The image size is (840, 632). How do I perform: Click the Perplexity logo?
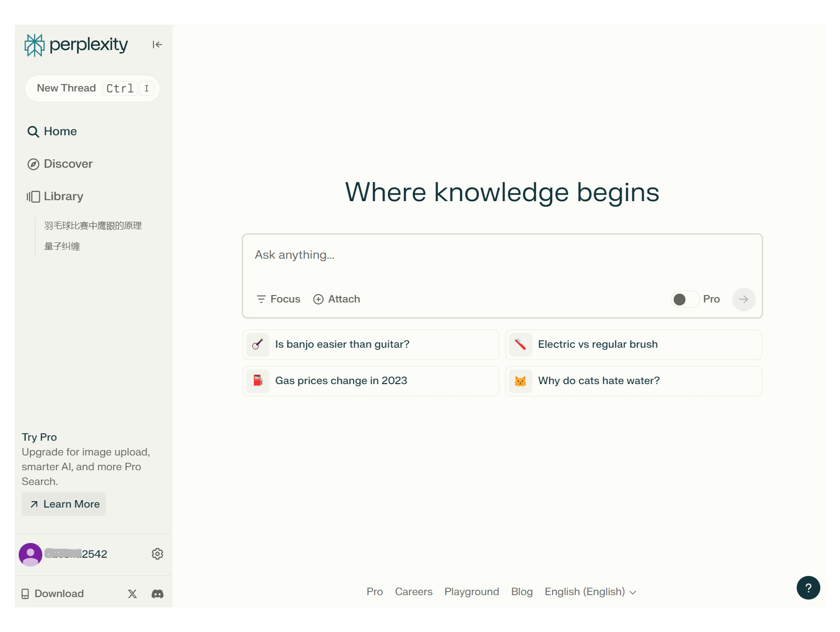coord(76,45)
